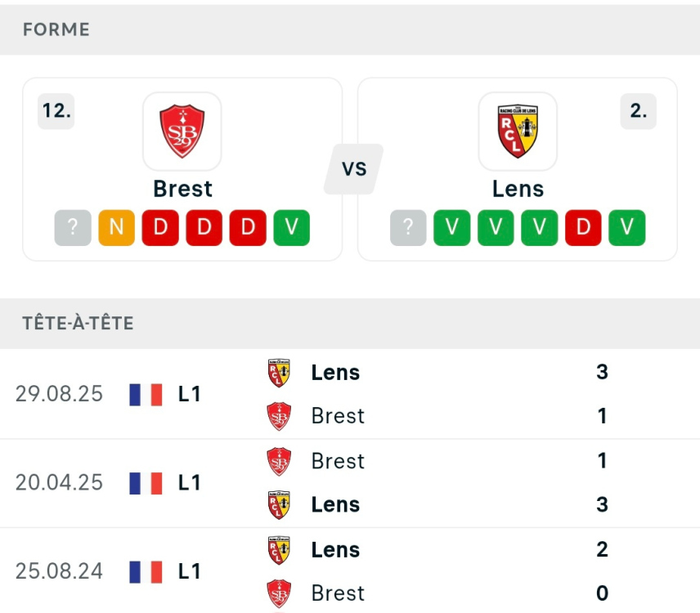Open the 20.04.25 Brest vs Lens match
The height and width of the screenshot is (613, 700).
[x=409, y=482]
